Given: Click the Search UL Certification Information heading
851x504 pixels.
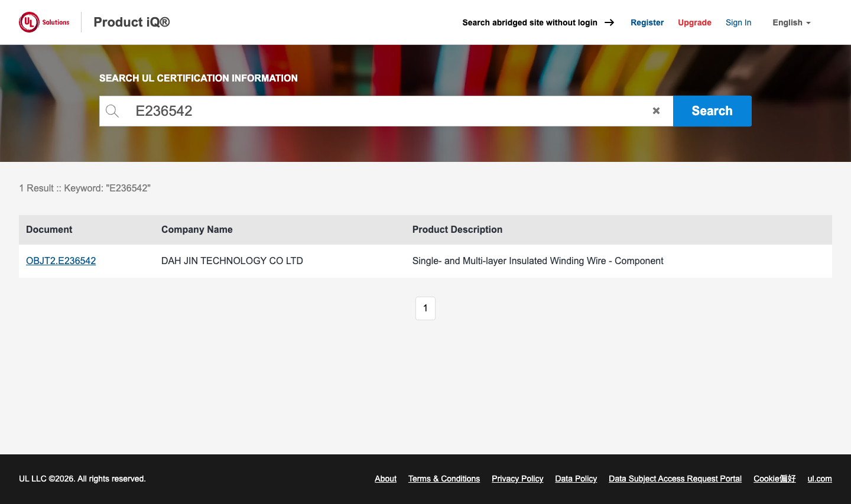Looking at the screenshot, I should coord(199,78).
